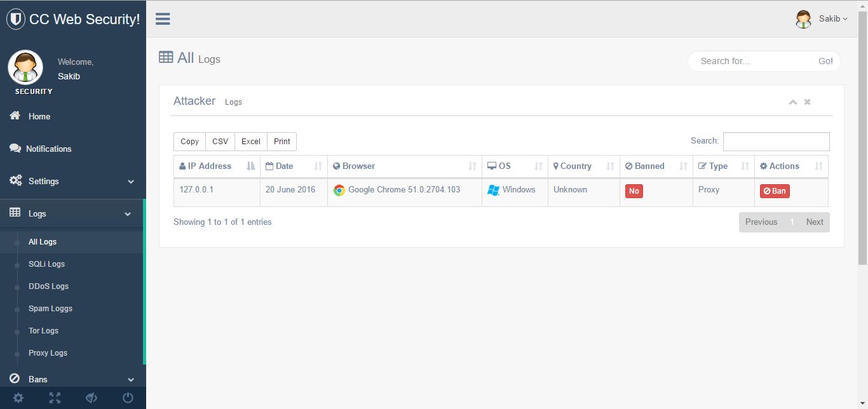Select All Logs submenu entry
The image size is (868, 409).
[43, 242]
